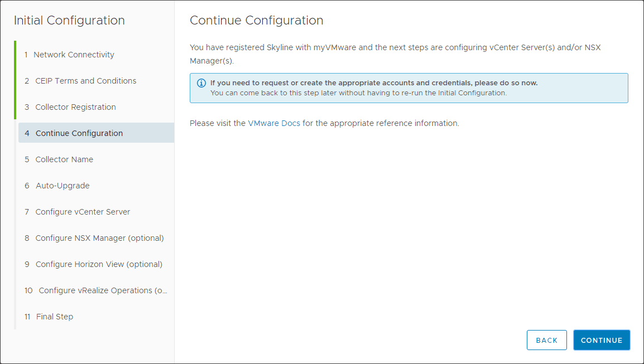The image size is (644, 364).
Task: Click the green completed-steps progress bar
Action: pos(15,80)
